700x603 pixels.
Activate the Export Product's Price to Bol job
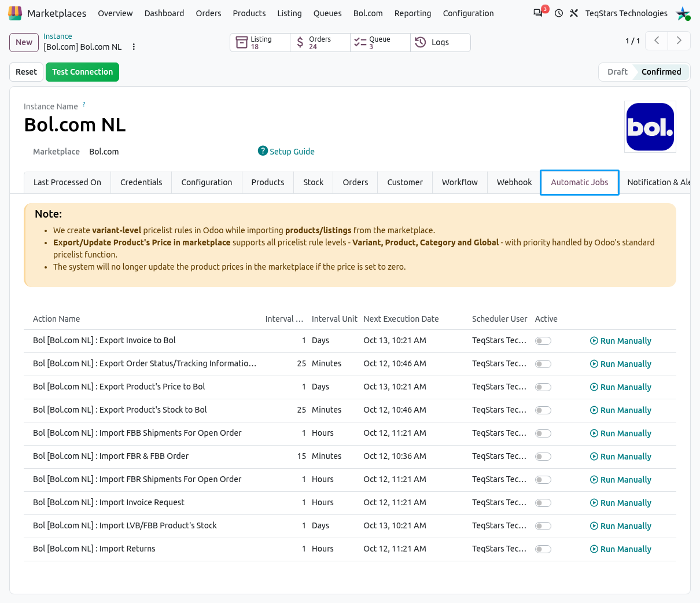tap(543, 387)
